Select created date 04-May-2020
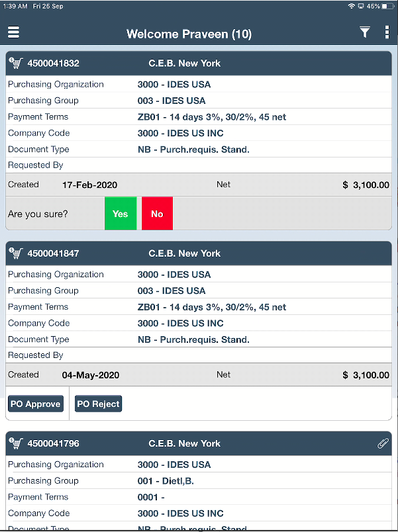 pyautogui.click(x=90, y=375)
